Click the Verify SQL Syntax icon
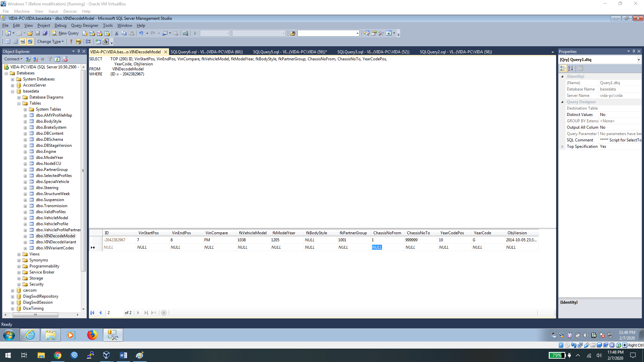The image size is (644, 362). pyautogui.click(x=78, y=42)
